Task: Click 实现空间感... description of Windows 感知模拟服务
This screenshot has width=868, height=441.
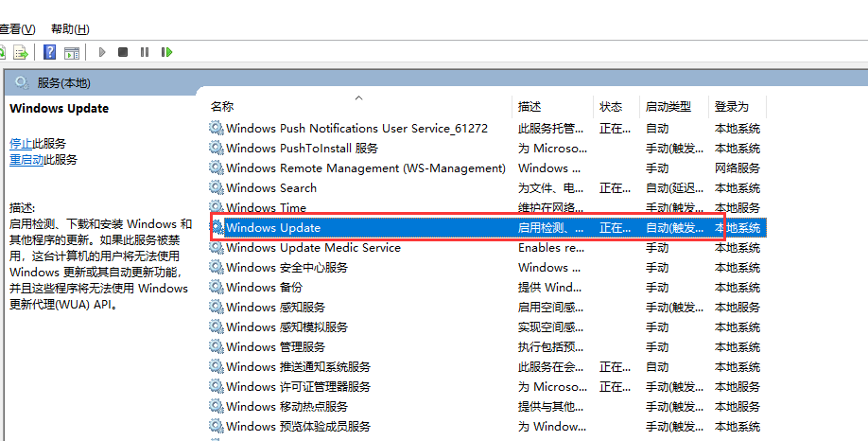Action: click(551, 326)
